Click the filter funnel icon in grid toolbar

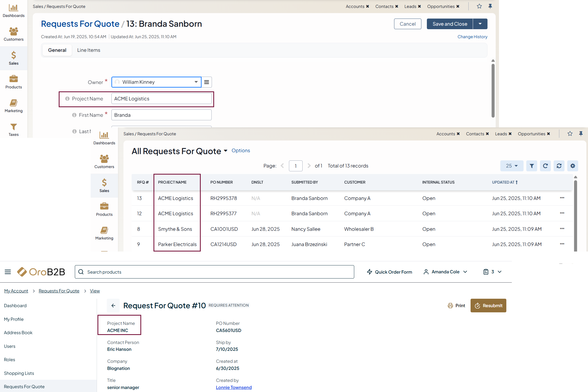pos(531,166)
